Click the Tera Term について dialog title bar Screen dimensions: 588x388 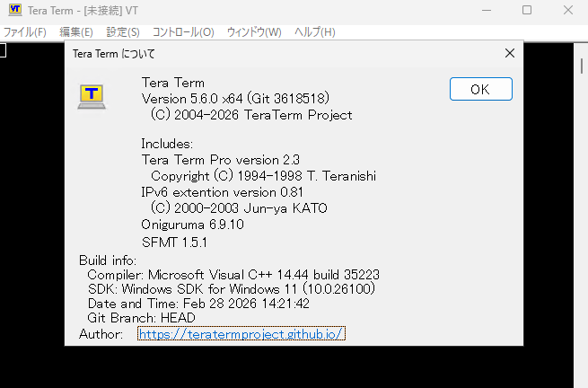269,53
